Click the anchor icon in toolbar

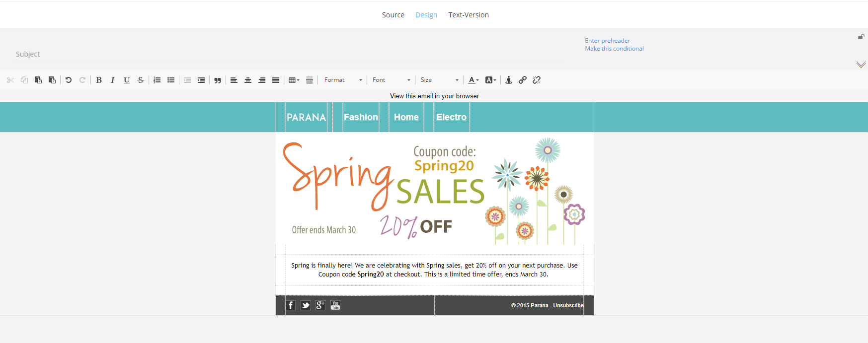click(x=509, y=80)
